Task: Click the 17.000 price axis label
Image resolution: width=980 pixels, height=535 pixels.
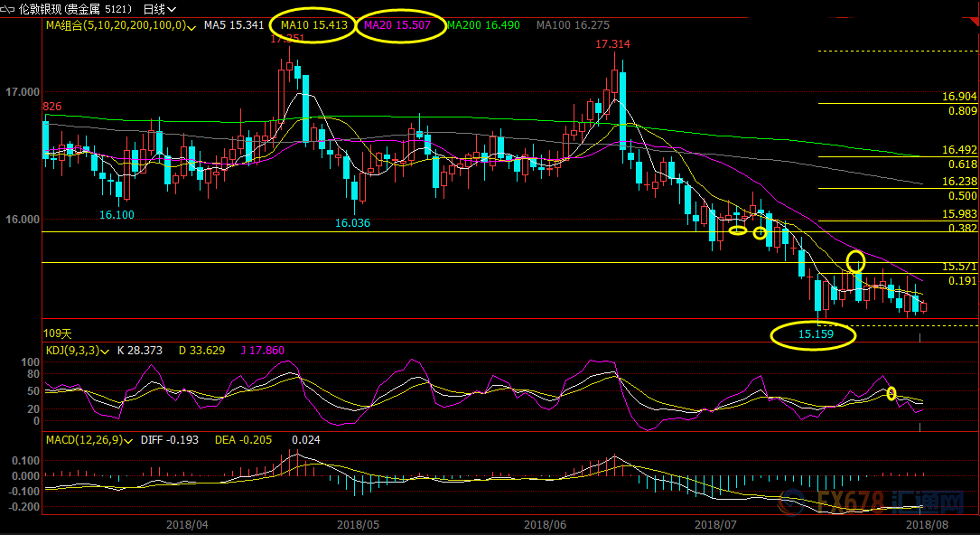Action: tap(23, 92)
